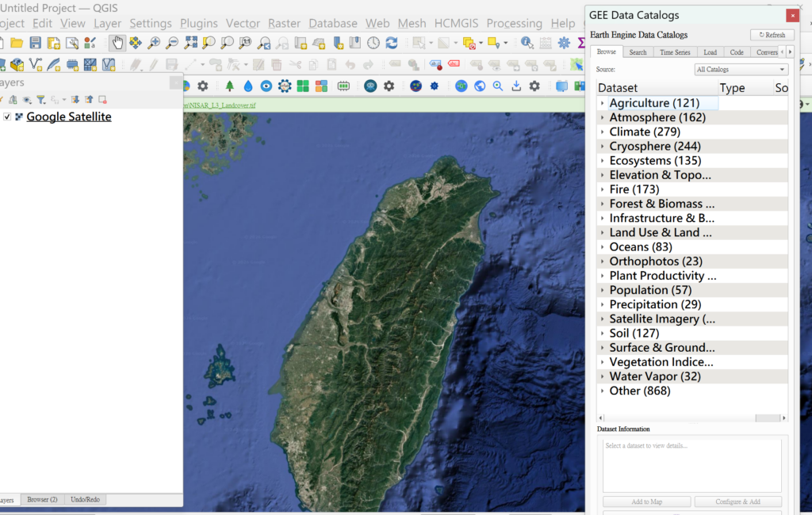The width and height of the screenshot is (812, 515).
Task: Toggle the Google Satellite layer checkbox
Action: point(7,117)
